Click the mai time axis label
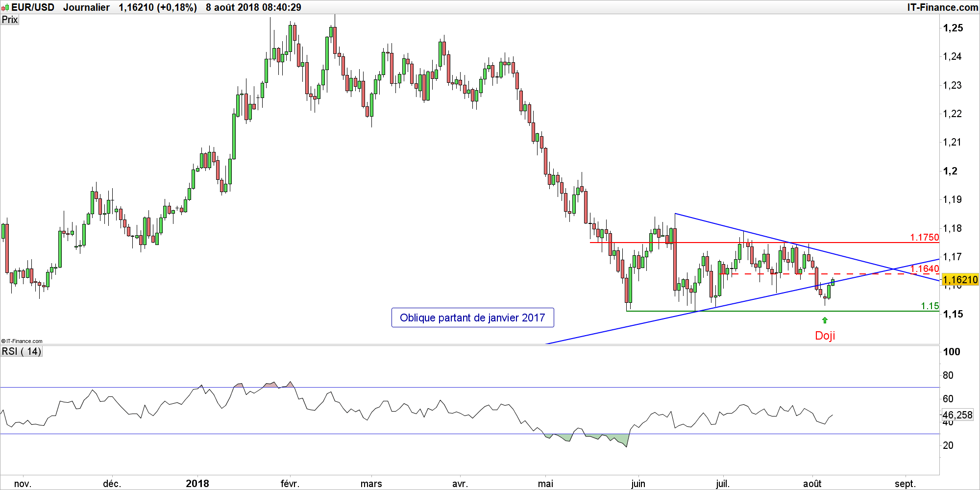 pyautogui.click(x=545, y=484)
